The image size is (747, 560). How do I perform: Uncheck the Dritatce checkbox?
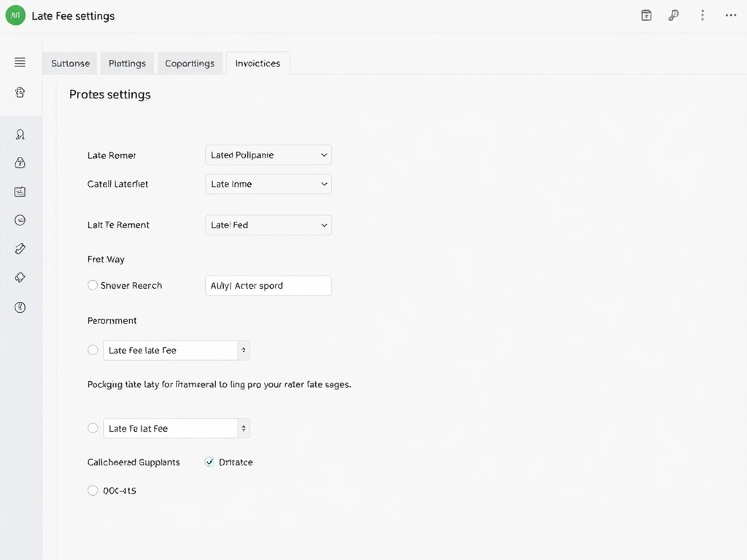(x=209, y=462)
